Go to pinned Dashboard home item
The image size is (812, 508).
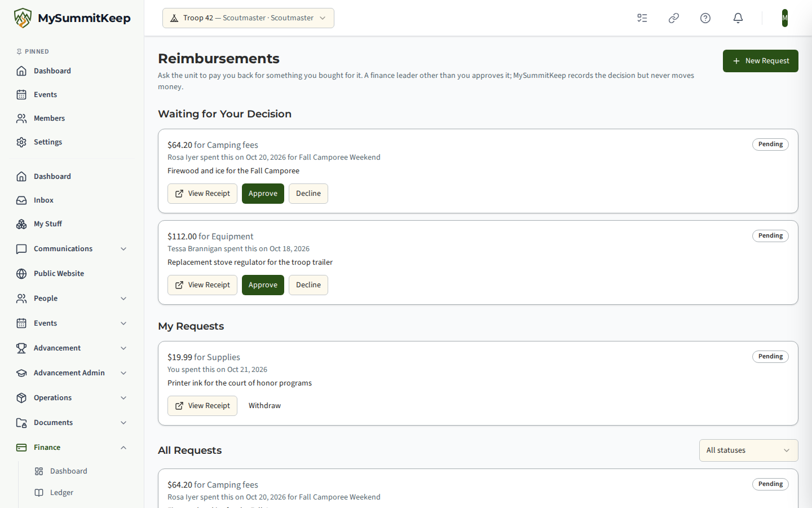point(72,71)
